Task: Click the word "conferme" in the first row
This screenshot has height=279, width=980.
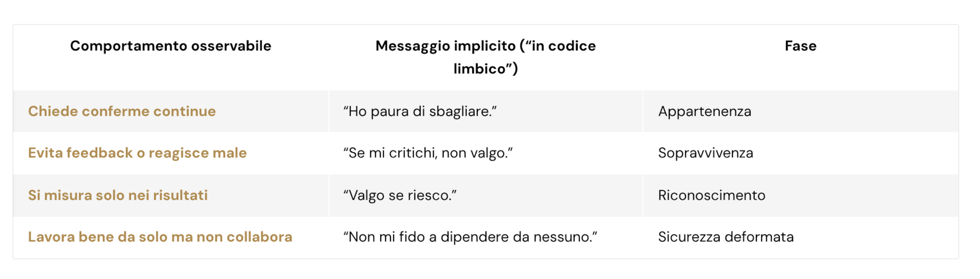Action: tap(116, 111)
